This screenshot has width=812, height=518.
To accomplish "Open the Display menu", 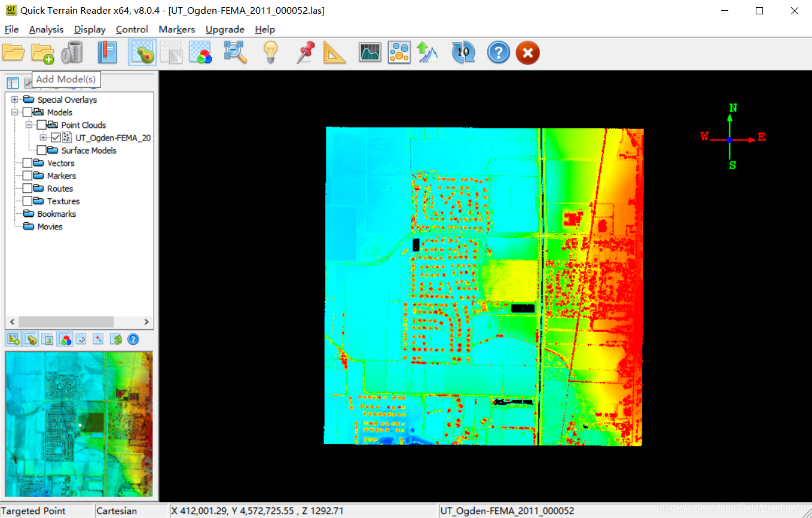I will (x=90, y=29).
